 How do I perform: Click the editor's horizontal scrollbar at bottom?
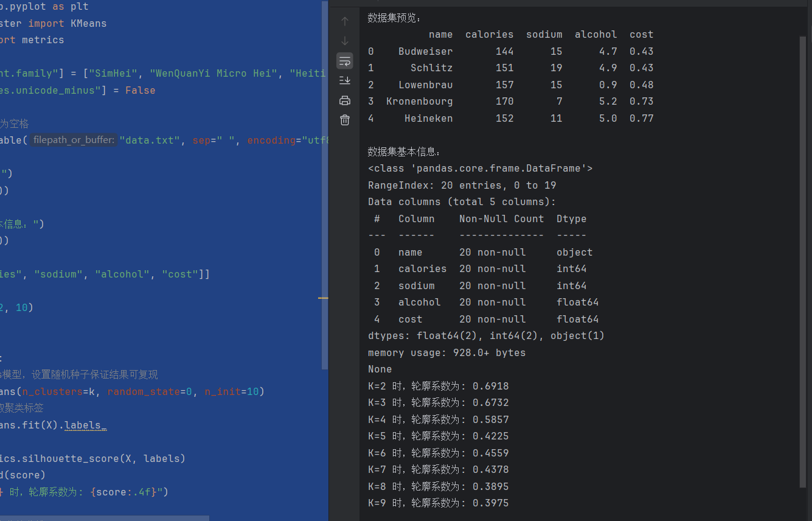coord(105,518)
